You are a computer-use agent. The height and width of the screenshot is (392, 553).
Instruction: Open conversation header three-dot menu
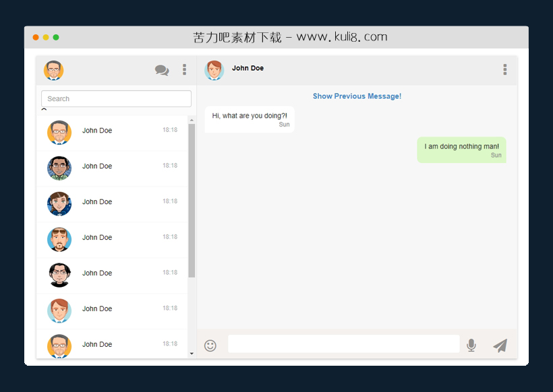(504, 69)
